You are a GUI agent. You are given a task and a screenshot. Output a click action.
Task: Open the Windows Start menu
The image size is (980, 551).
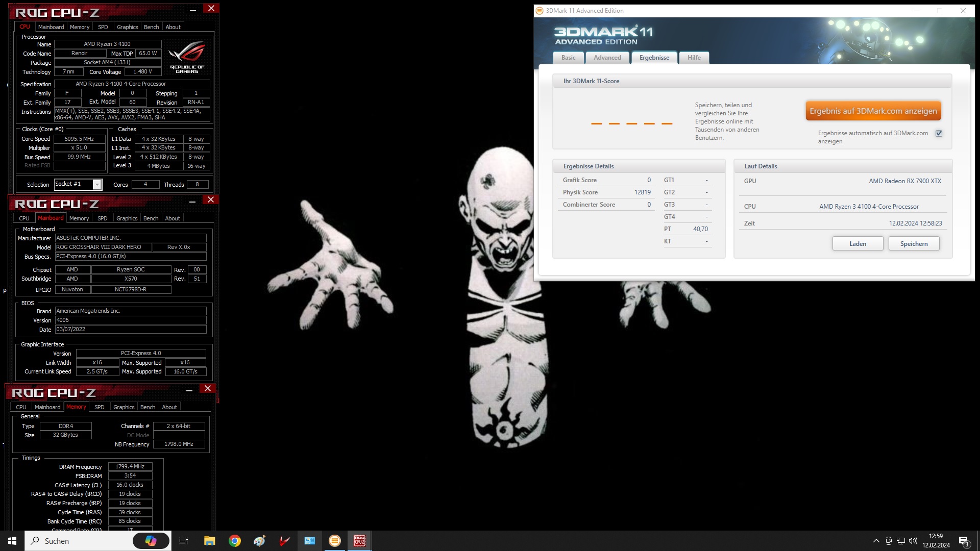(12, 541)
